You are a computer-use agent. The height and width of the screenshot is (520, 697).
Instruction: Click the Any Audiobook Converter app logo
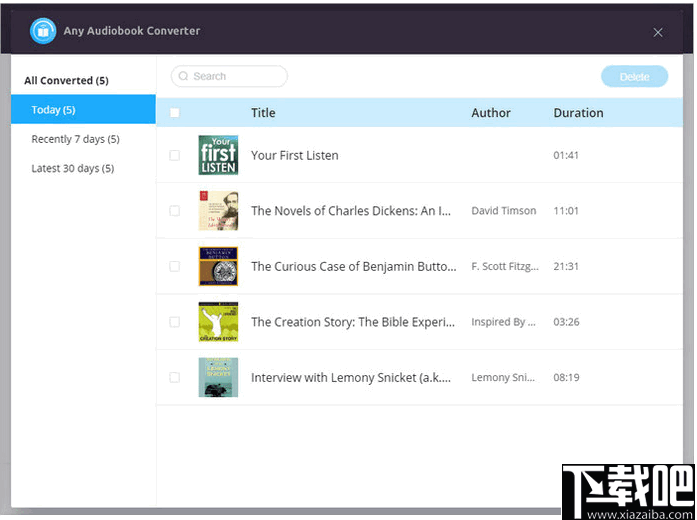click(x=43, y=31)
